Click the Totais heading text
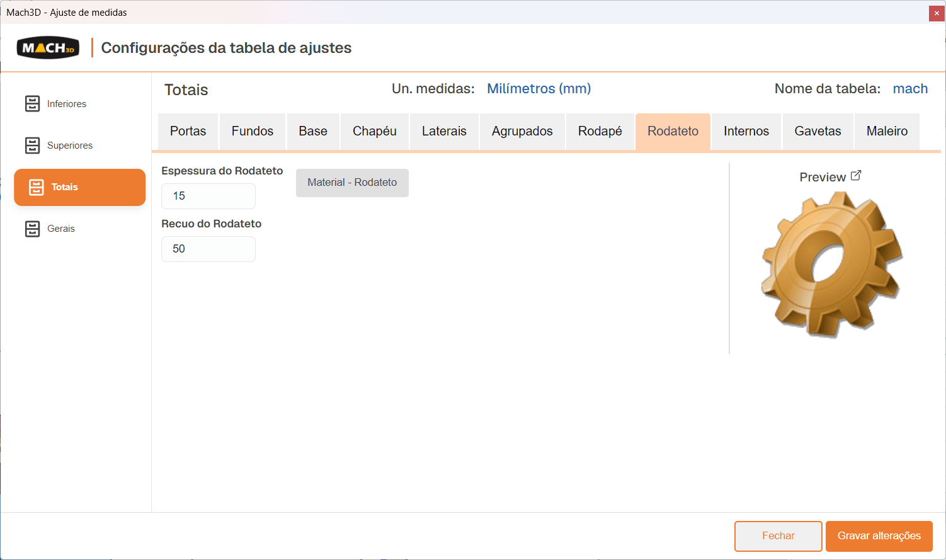The height and width of the screenshot is (560, 946). click(186, 90)
